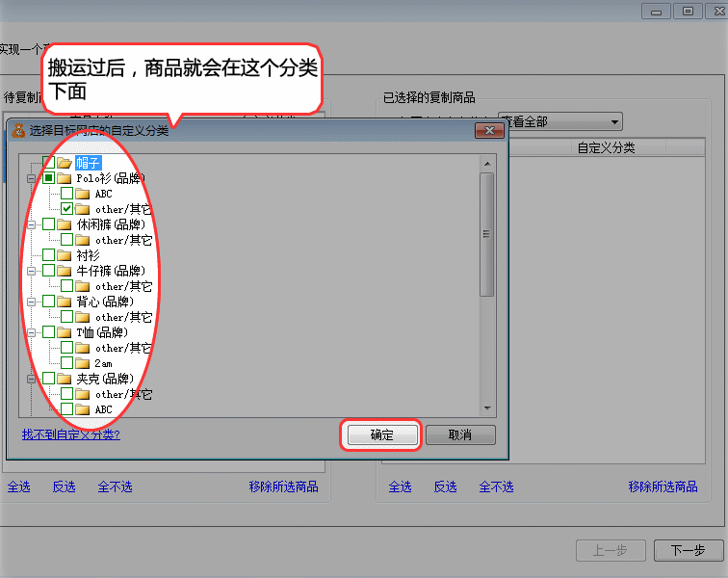Select the 衬衫 tree row label
This screenshot has height=578, width=728.
click(x=89, y=255)
